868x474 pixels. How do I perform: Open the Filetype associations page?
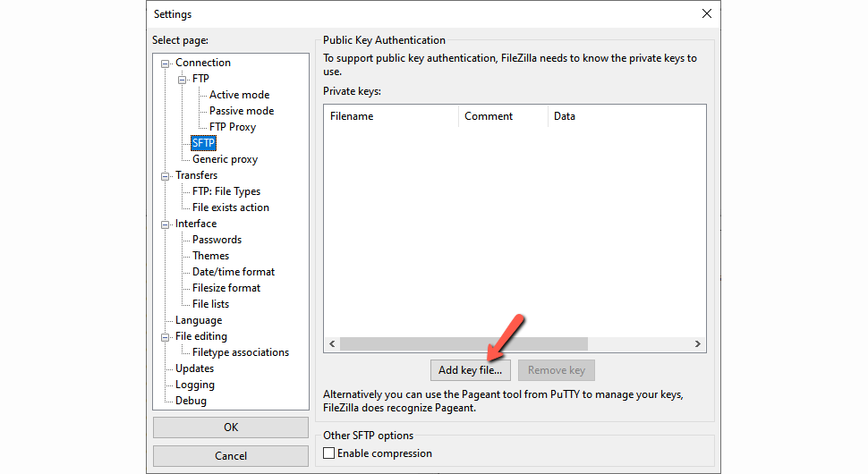240,351
